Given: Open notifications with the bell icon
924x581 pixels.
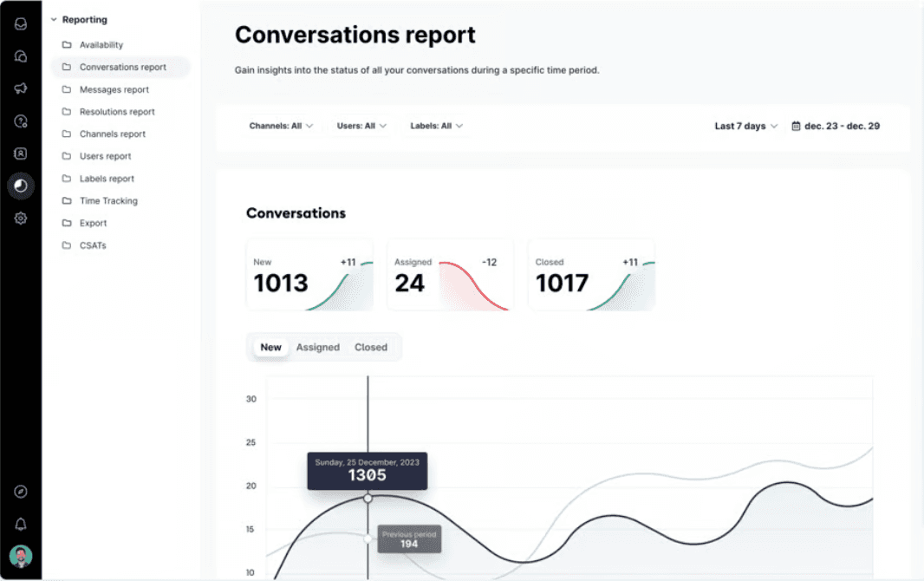Looking at the screenshot, I should coord(21,524).
